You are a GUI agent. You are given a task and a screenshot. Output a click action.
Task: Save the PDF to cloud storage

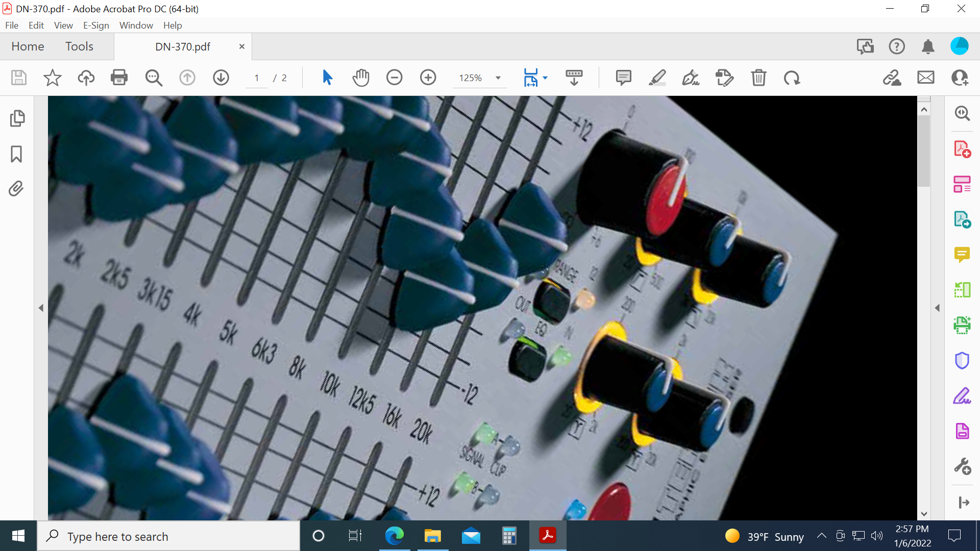[x=86, y=78]
